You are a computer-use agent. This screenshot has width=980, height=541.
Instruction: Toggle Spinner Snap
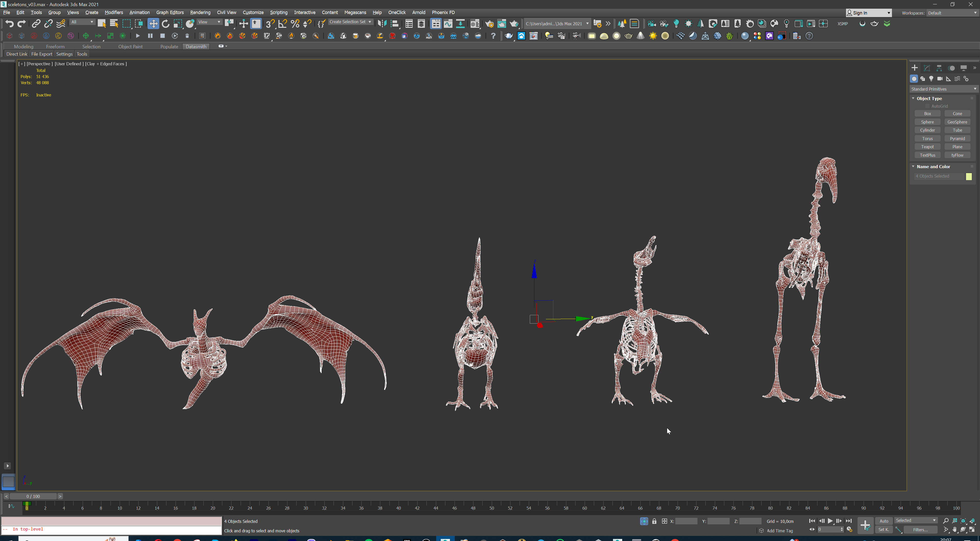point(307,23)
